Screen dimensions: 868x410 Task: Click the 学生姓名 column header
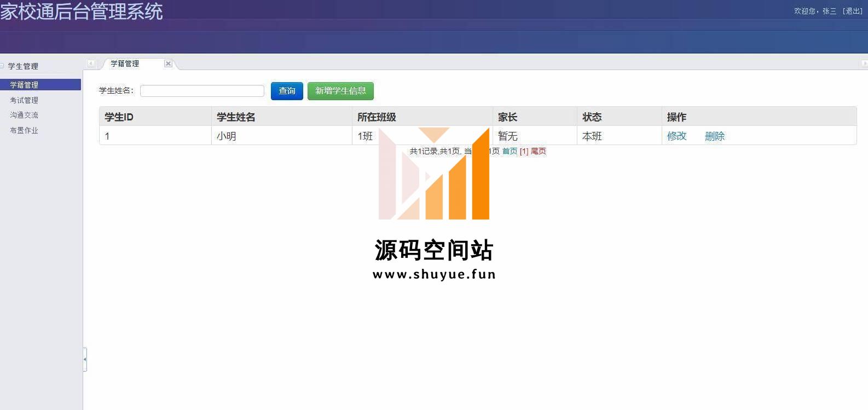pos(282,117)
